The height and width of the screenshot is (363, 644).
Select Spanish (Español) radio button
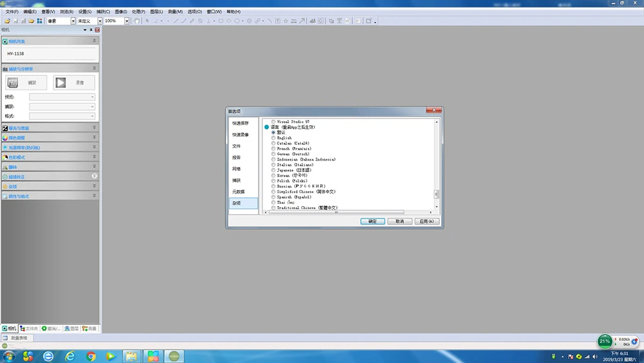tap(274, 197)
